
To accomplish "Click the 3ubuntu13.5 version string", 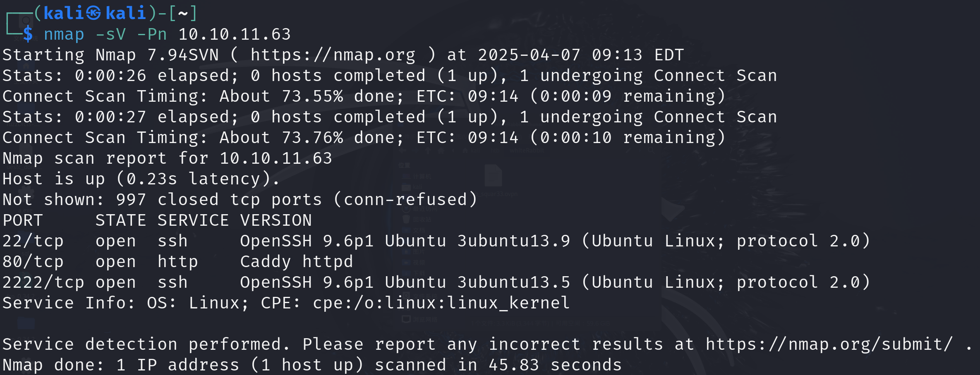I will [514, 282].
